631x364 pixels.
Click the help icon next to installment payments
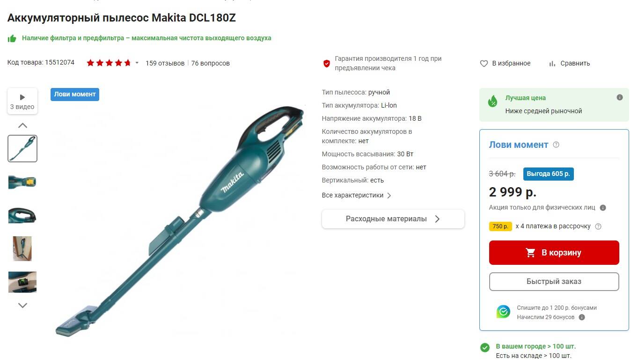tap(598, 226)
